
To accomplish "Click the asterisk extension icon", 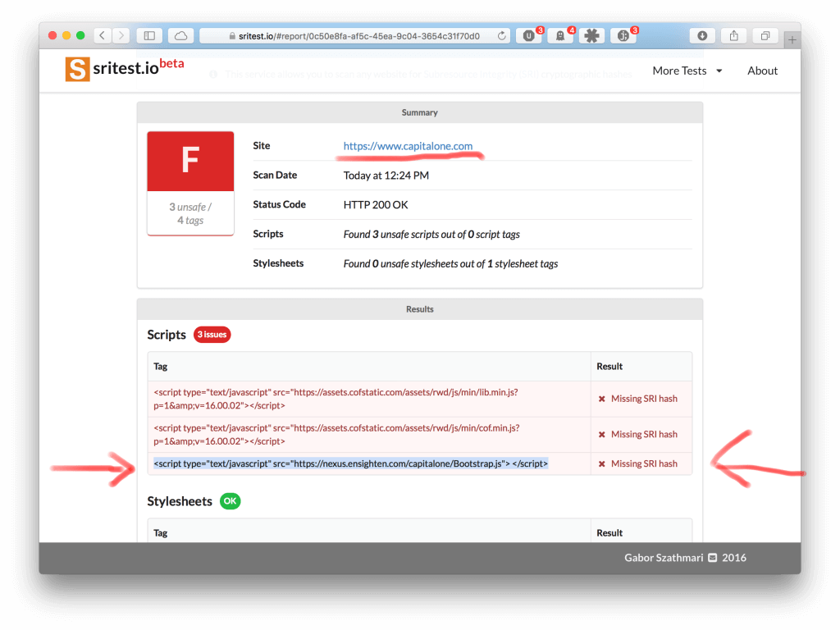I will [x=592, y=36].
